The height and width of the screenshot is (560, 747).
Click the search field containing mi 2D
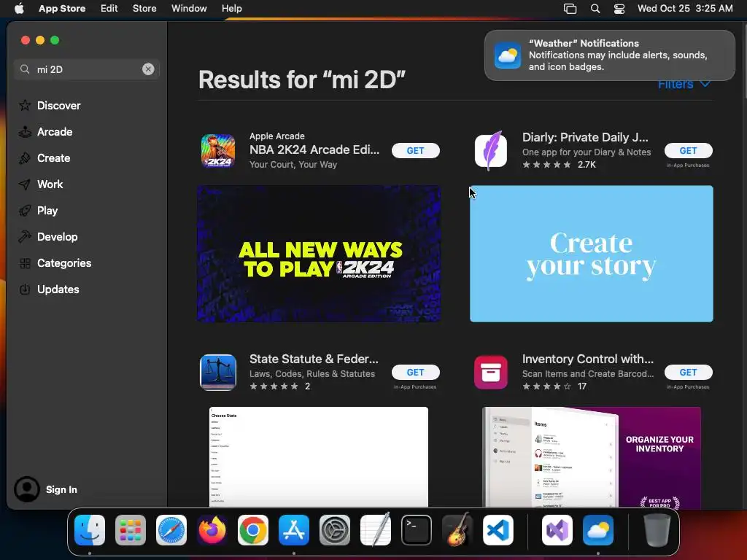pos(87,69)
